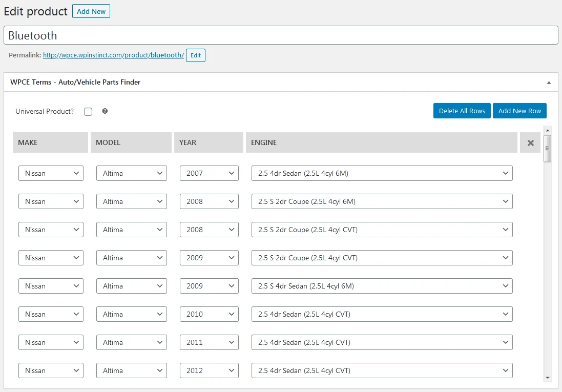Open the 2010 year dropdown
Viewport: 562px width, 392px height.
click(209, 314)
